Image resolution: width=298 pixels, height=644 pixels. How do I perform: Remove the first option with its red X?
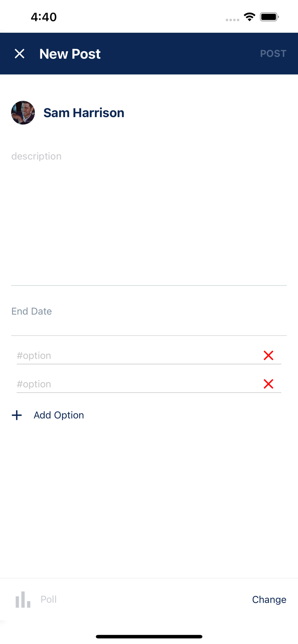click(x=268, y=355)
